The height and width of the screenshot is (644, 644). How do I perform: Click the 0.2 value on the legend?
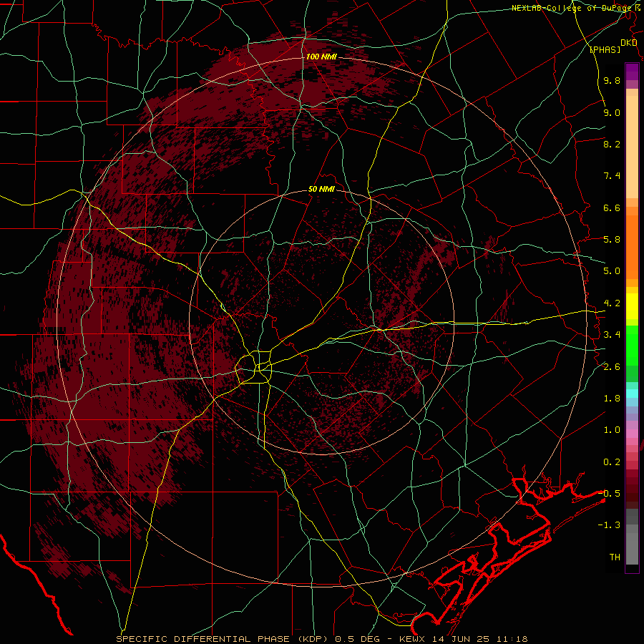point(612,462)
